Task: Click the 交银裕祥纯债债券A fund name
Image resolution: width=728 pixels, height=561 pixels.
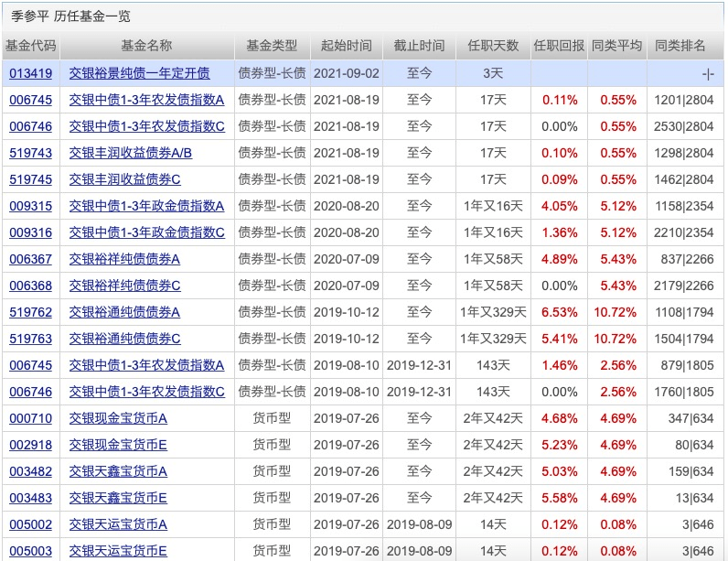Action: [x=124, y=259]
